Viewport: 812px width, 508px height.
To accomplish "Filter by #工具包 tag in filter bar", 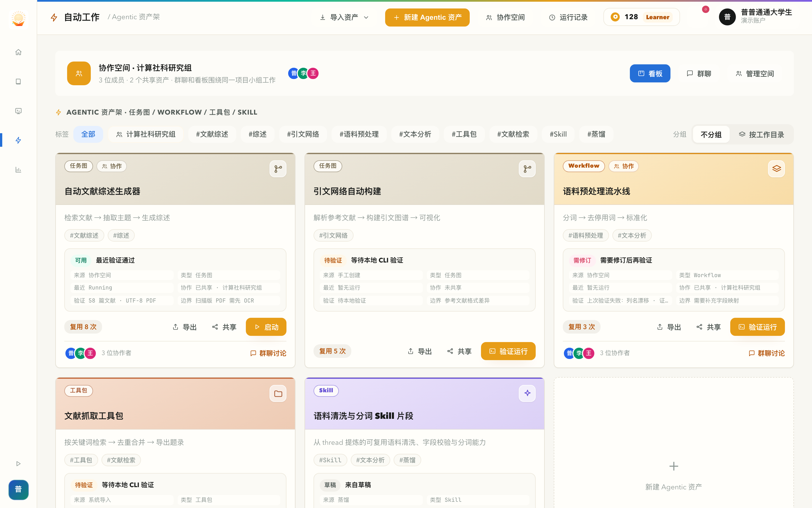I will pos(464,134).
